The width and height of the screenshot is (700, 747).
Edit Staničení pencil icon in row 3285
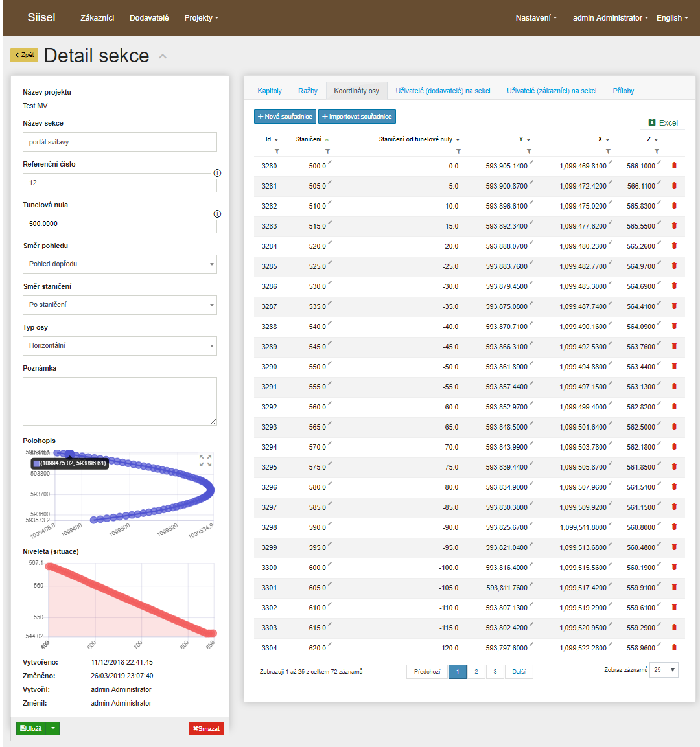click(329, 263)
